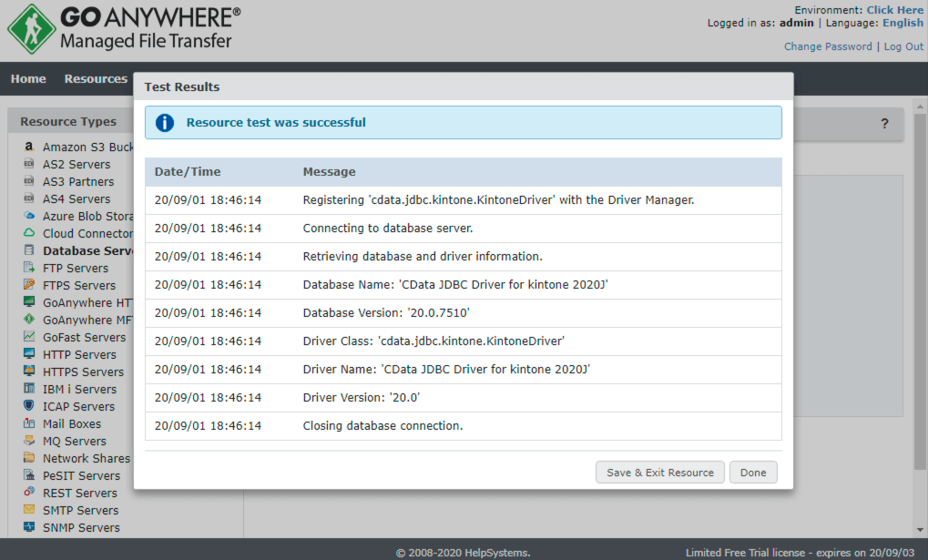This screenshot has height=560, width=928.
Task: Click the Database Version '20.0.7510' message
Action: 386,313
